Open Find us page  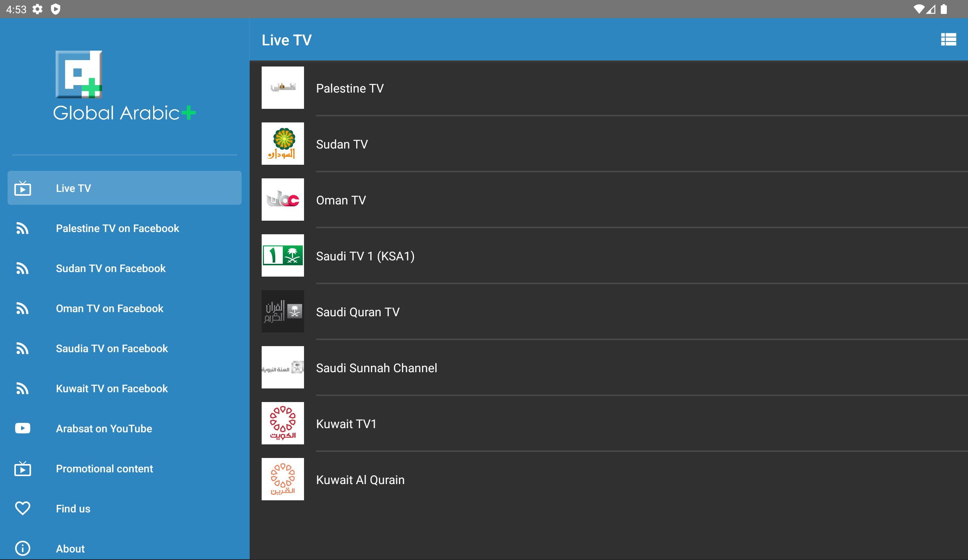(x=124, y=509)
